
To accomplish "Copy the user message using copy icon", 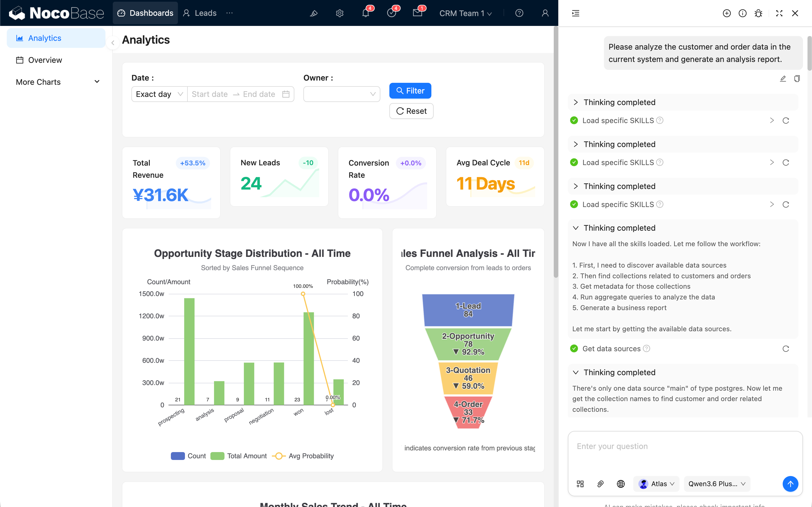I will [x=797, y=79].
